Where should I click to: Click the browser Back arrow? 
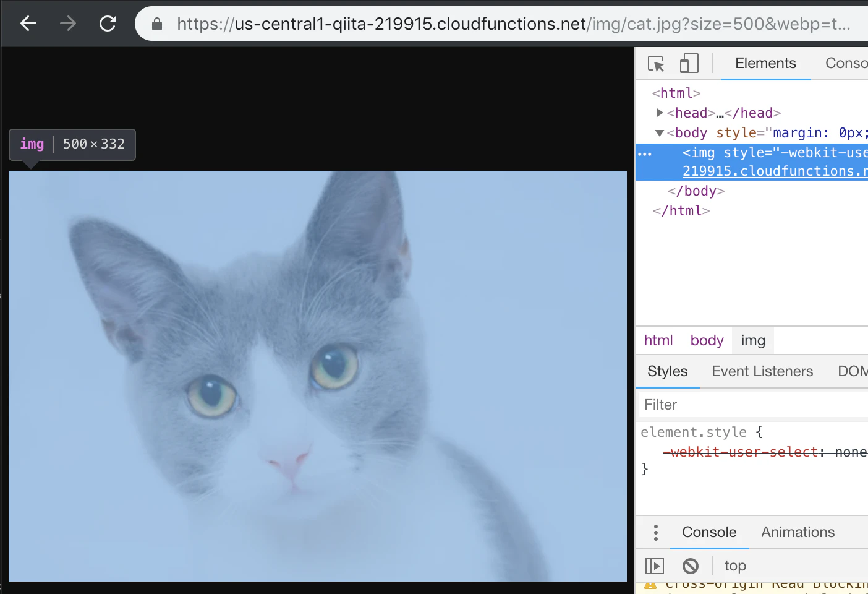[28, 24]
